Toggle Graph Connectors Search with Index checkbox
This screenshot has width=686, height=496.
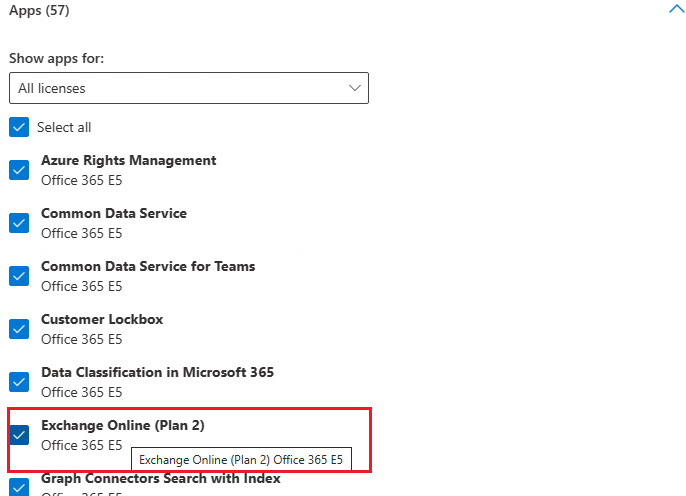[19, 487]
